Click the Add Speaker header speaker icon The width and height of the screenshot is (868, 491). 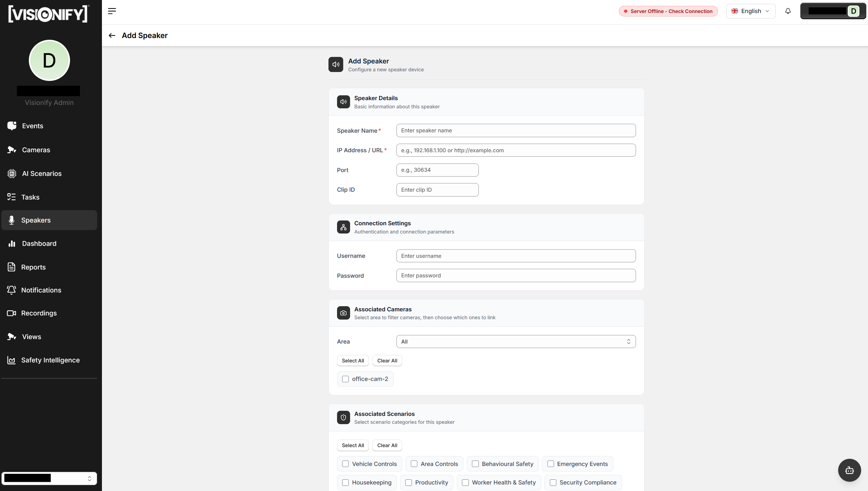point(336,64)
